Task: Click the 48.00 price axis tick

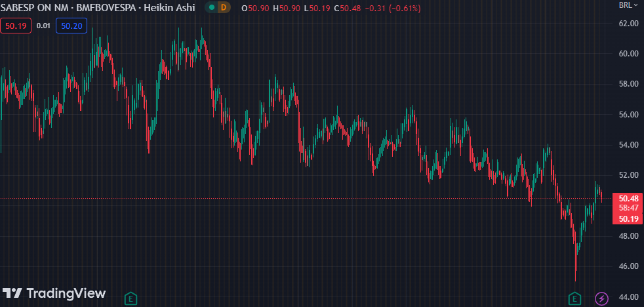Action: pyautogui.click(x=628, y=236)
